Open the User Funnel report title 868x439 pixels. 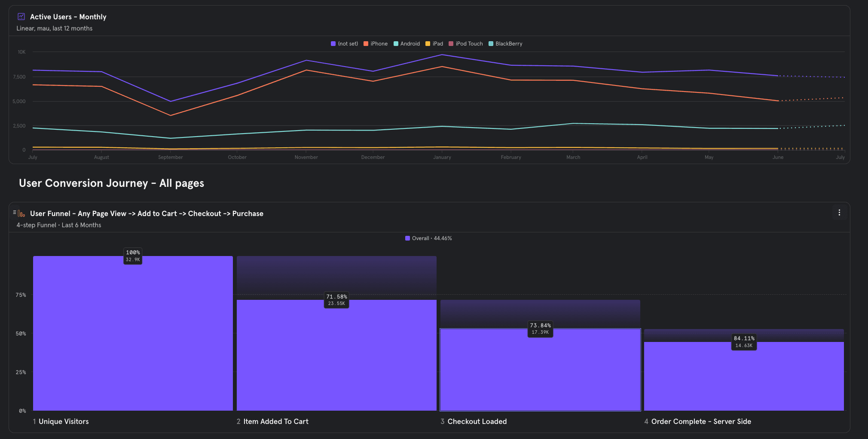tap(147, 213)
